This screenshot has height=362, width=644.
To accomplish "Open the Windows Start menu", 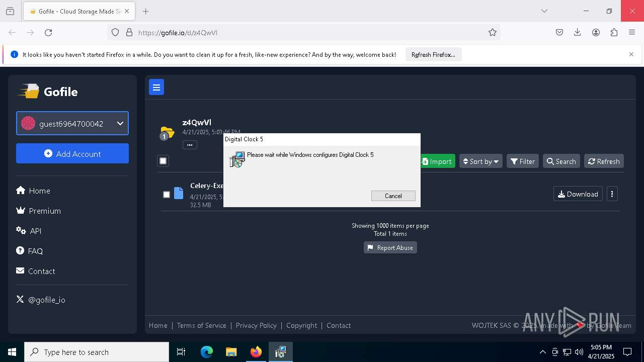I will (x=12, y=352).
